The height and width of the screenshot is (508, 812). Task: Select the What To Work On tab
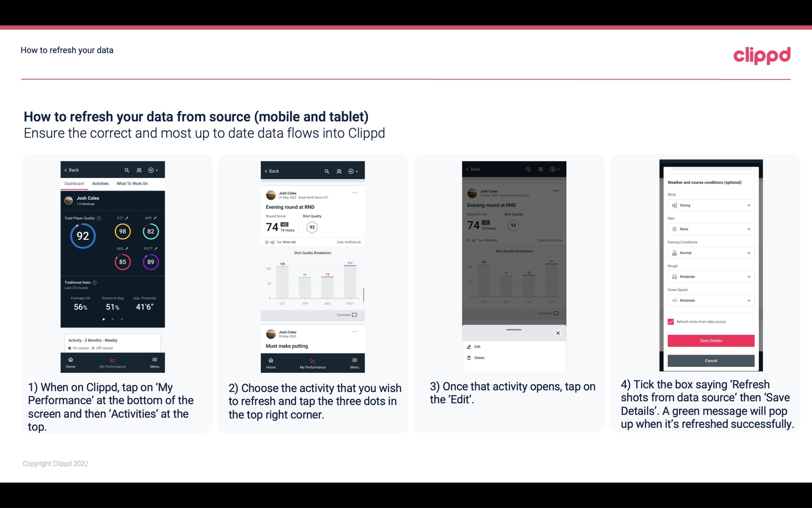tap(131, 183)
